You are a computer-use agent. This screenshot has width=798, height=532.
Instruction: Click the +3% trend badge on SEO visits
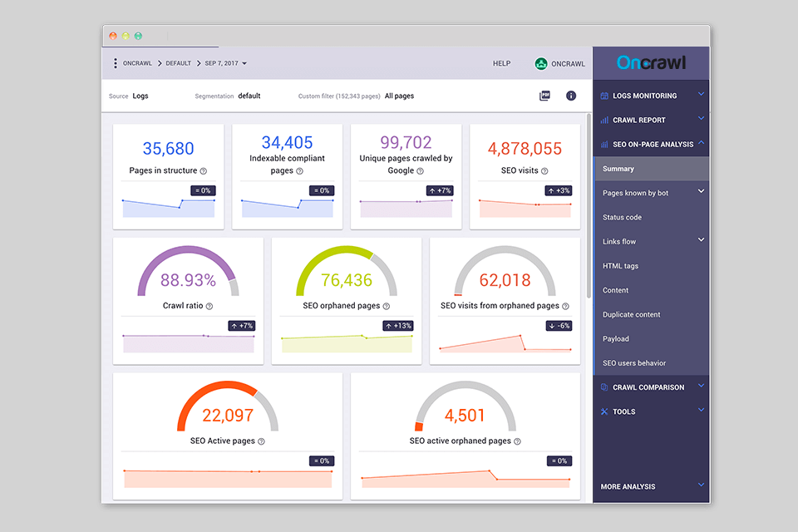click(559, 190)
